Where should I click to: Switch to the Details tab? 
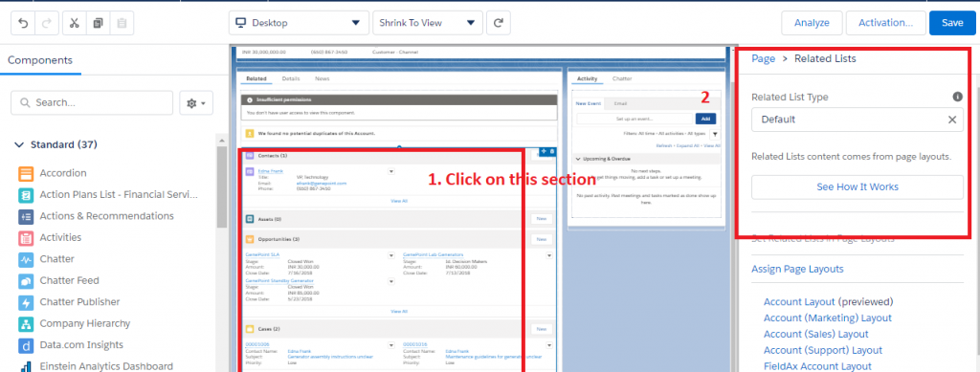tap(291, 79)
